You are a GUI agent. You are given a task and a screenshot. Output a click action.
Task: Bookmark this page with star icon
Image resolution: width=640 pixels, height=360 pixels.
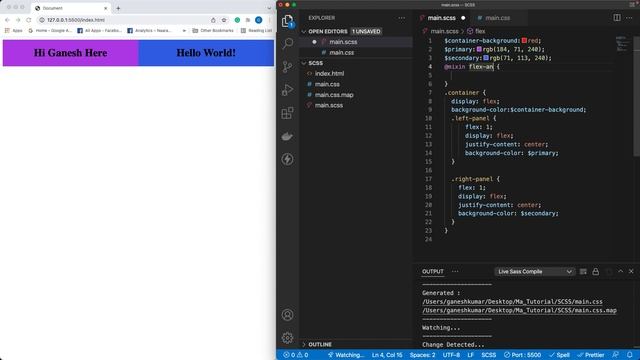[x=224, y=20]
